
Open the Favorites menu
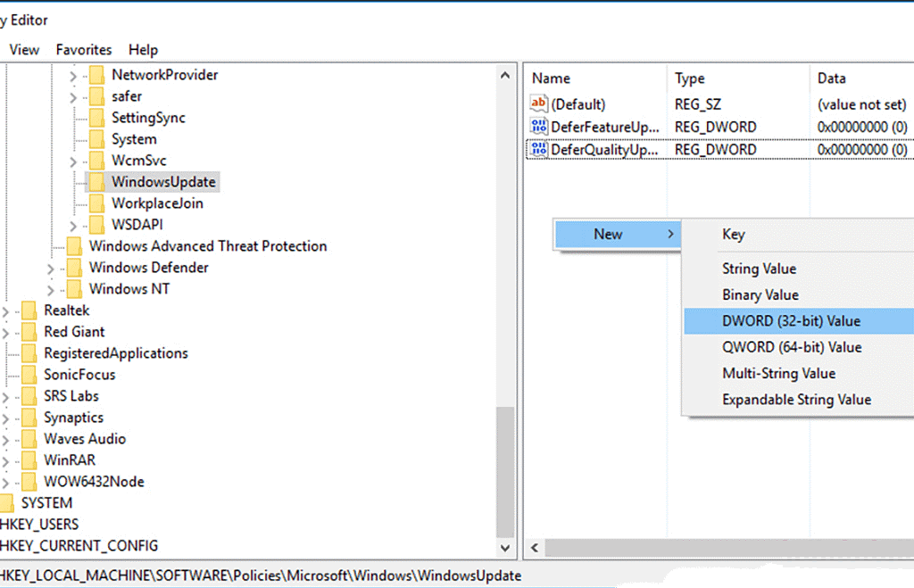click(x=84, y=50)
